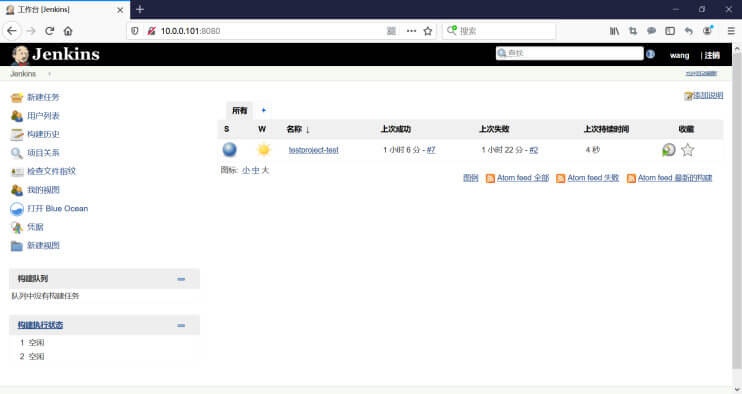The image size is (742, 394).
Task: Collapse the 构建执行状态 panel
Action: coord(181,325)
